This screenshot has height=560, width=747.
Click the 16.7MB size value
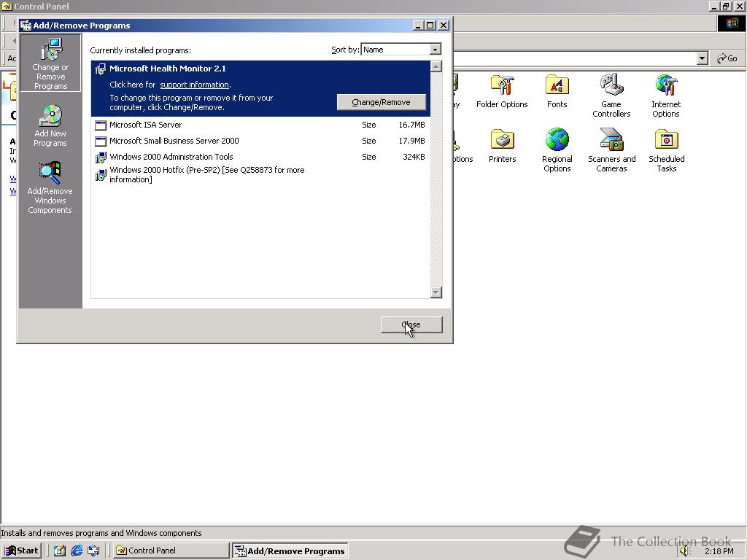click(x=411, y=125)
